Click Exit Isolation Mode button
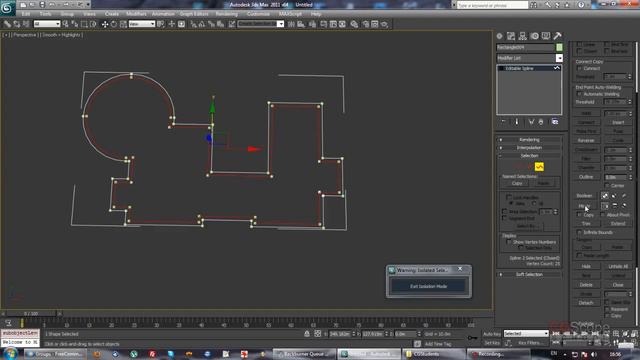The image size is (640, 360). (428, 286)
